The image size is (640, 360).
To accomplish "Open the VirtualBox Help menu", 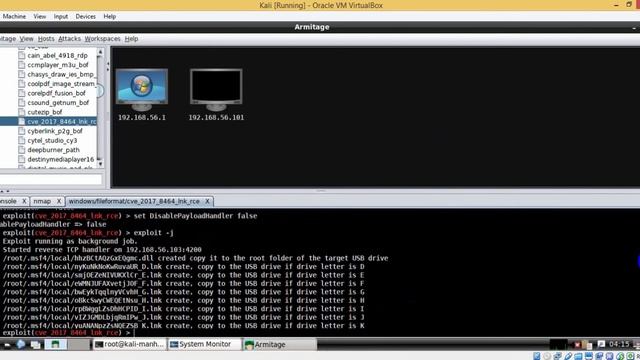I will click(x=109, y=16).
